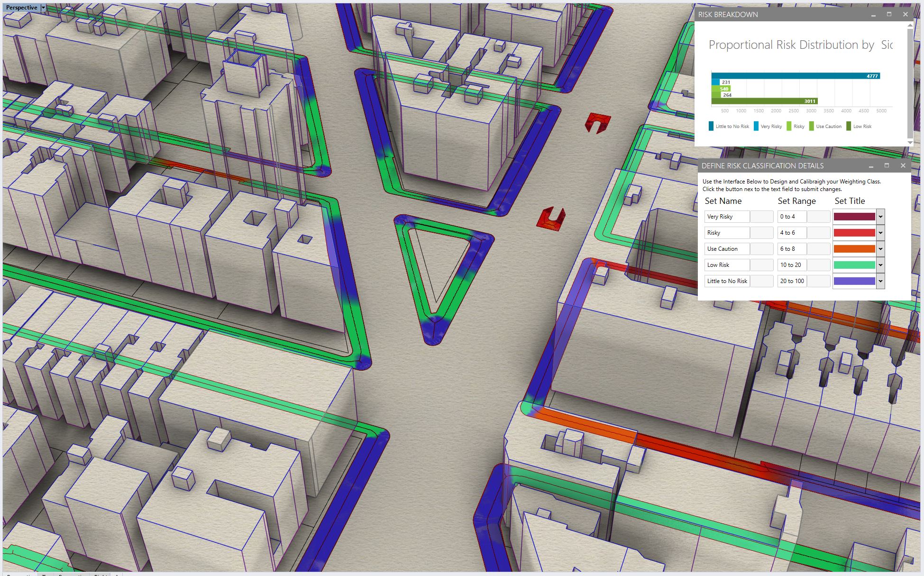The width and height of the screenshot is (924, 576).
Task: Open the Little to No Risk color dropdown
Action: pos(880,281)
